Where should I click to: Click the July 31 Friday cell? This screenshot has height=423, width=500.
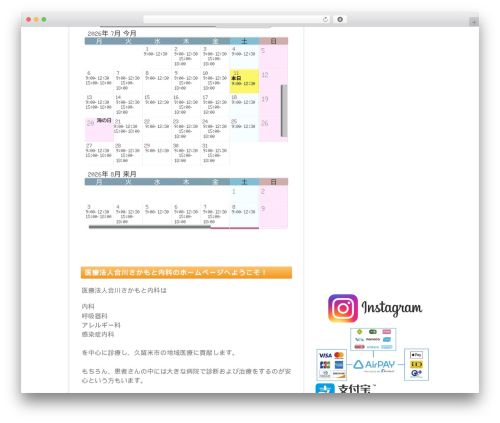click(215, 153)
